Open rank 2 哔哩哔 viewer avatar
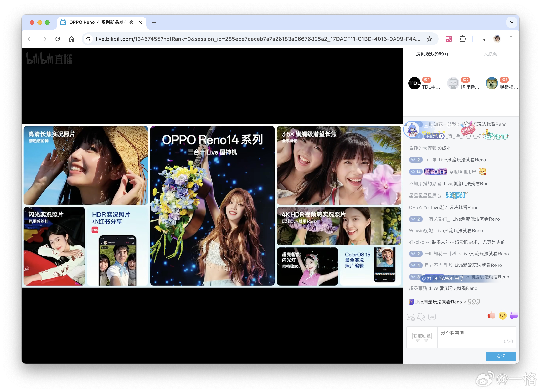The width and height of the screenshot is (541, 392). click(453, 83)
